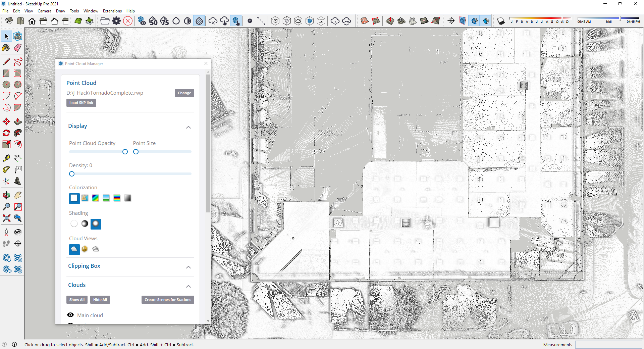Choose the first blue cloud view
This screenshot has height=349, width=644.
(x=74, y=249)
